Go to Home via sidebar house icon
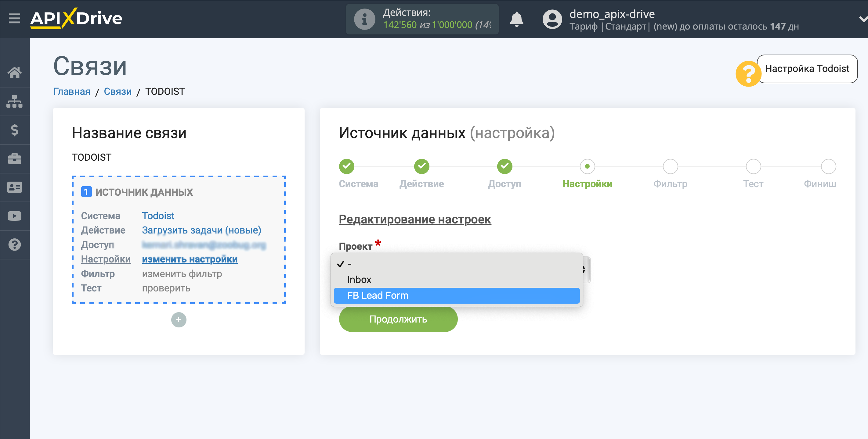 tap(14, 72)
